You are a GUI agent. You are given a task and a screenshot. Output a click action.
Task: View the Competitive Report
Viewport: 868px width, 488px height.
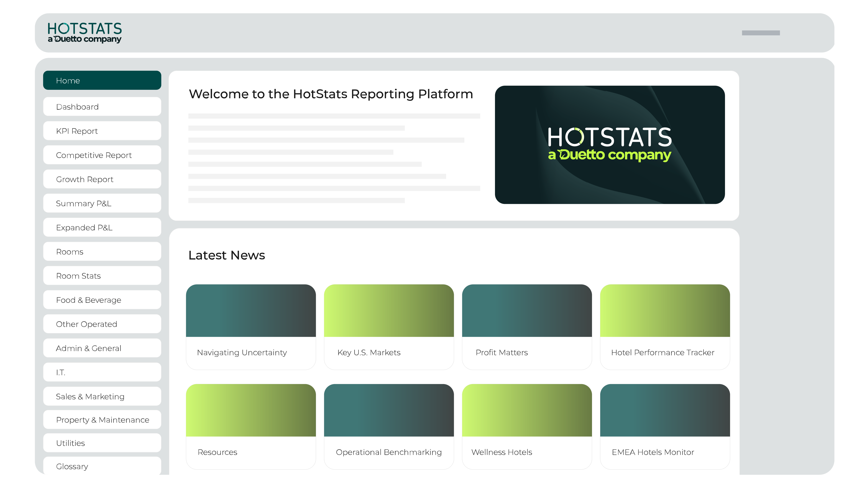click(x=102, y=155)
